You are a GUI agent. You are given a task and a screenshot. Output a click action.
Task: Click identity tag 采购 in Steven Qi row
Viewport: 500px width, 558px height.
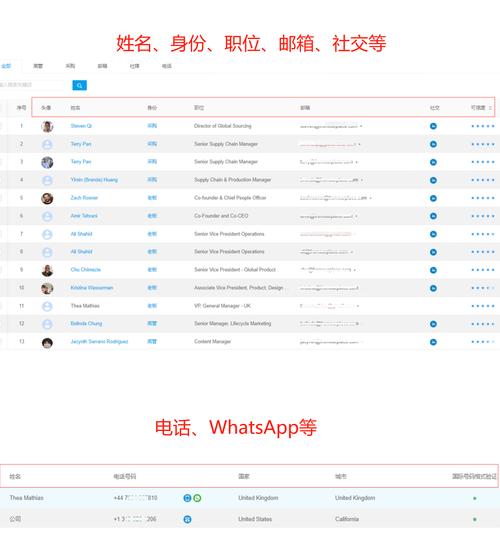pyautogui.click(x=152, y=126)
